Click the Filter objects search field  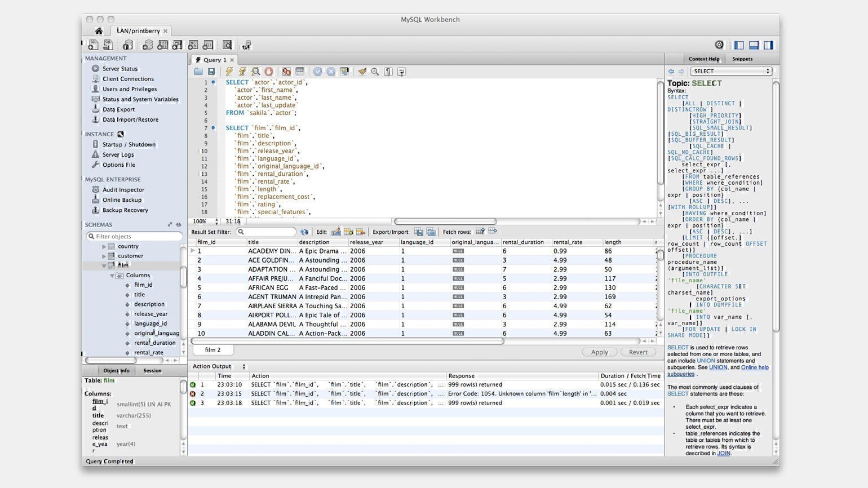134,237
